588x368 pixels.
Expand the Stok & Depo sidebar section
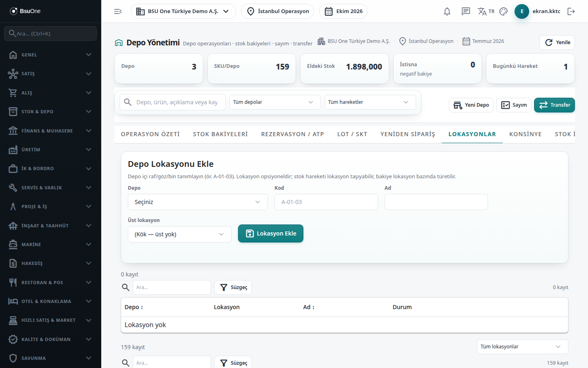click(51, 112)
